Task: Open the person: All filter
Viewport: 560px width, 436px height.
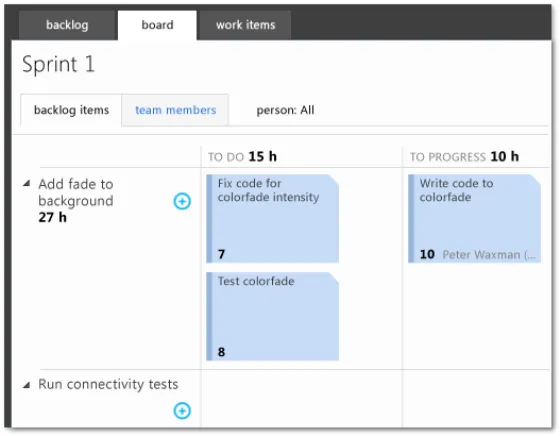Action: coord(285,110)
